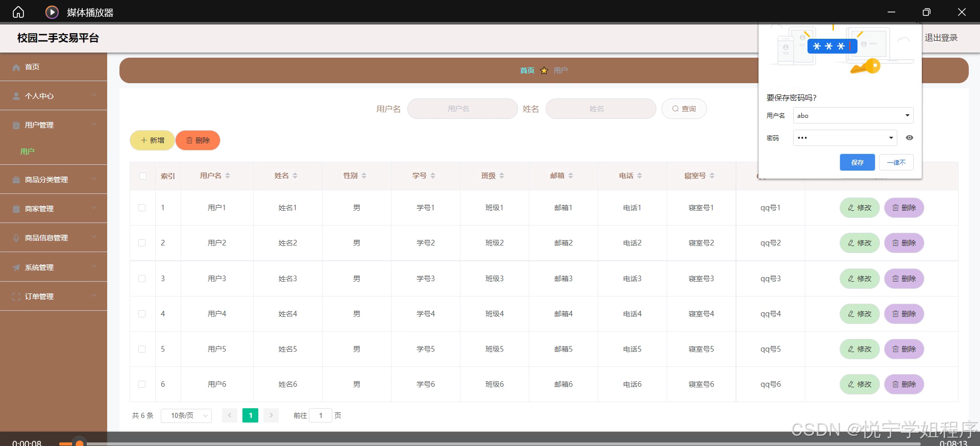Click the 订单管理 chevron arrow
The width and height of the screenshot is (980, 446).
tap(94, 295)
